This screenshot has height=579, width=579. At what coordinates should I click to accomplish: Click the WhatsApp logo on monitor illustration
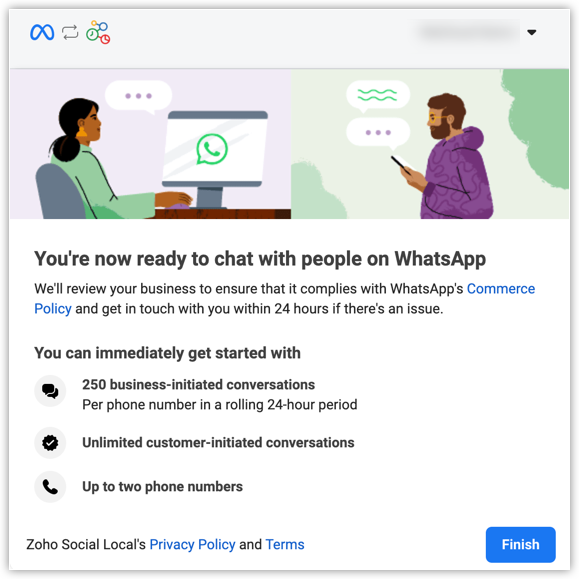(x=212, y=149)
